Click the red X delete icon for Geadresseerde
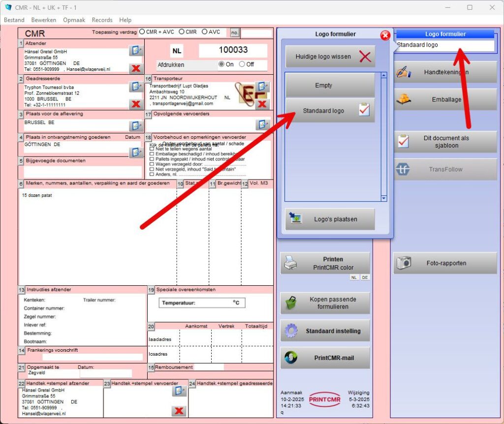Viewport: 504px width, 424px height. pyautogui.click(x=136, y=104)
